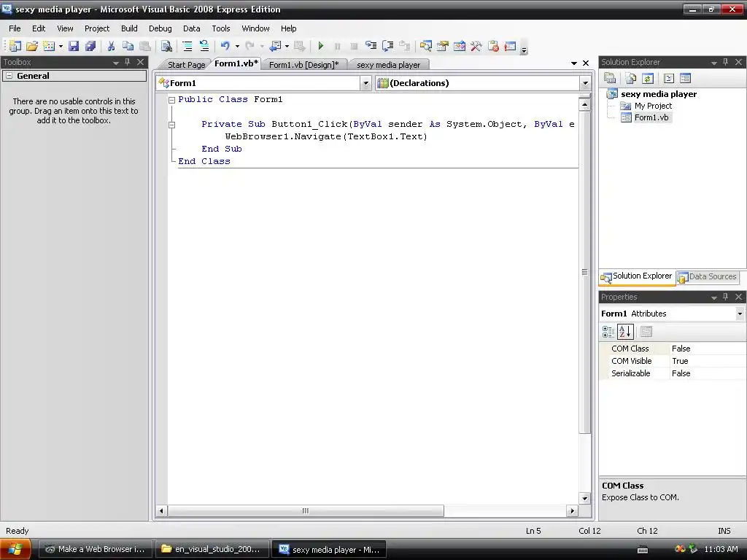Viewport: 747px width, 560px height.
Task: Click the Find in Files toolbar icon
Action: 166,46
